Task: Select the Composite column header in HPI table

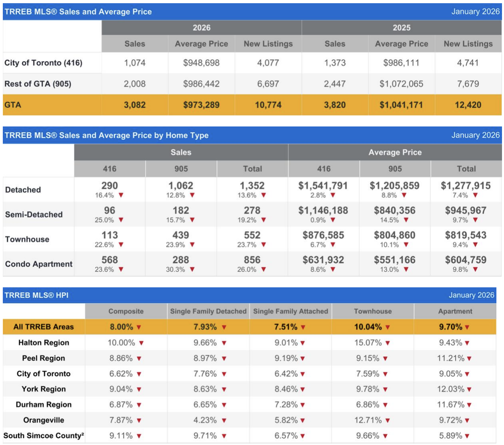Action: click(126, 311)
